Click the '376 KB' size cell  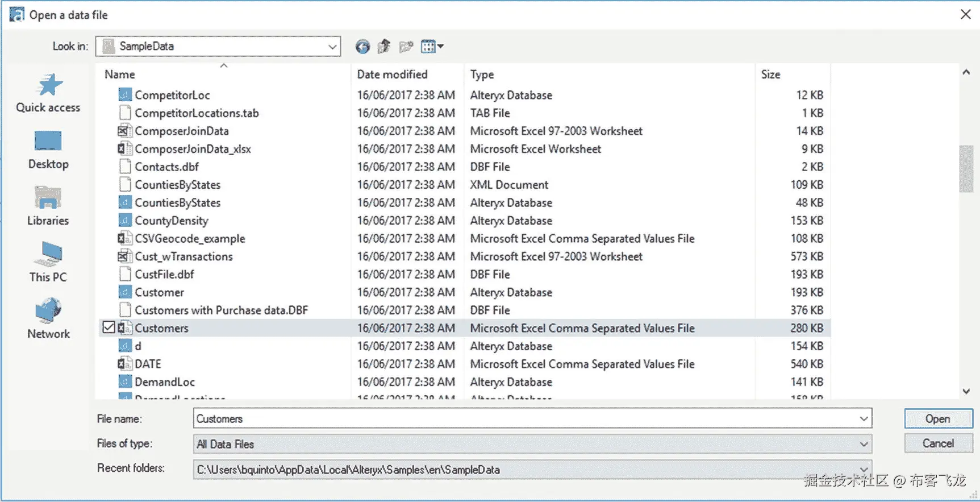pos(807,310)
